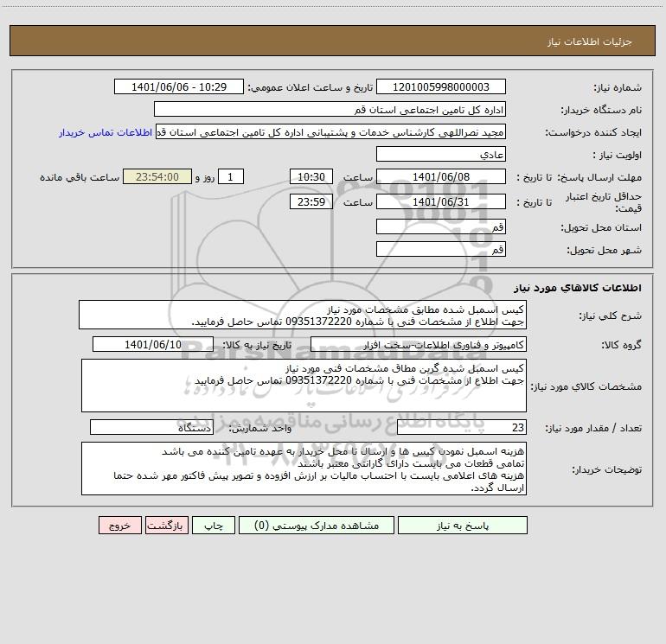
Task: Click the label نام دستگاه خریدار
Action: point(601,110)
